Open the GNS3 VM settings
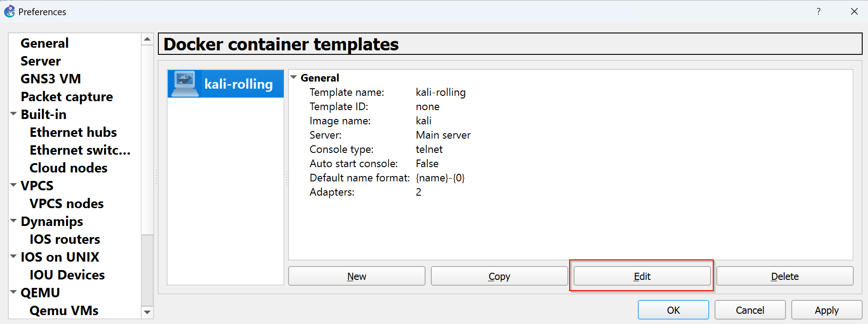 (51, 79)
